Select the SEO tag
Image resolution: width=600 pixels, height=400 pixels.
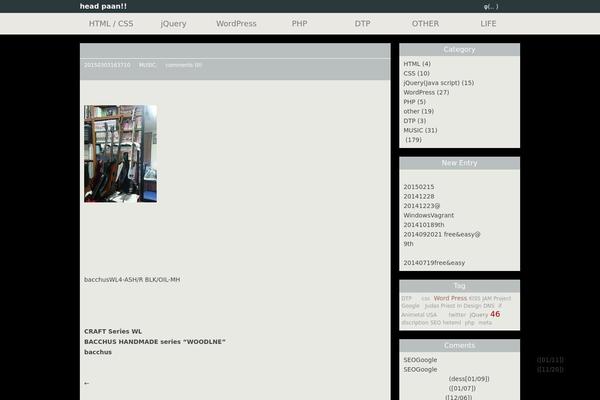tap(435, 323)
